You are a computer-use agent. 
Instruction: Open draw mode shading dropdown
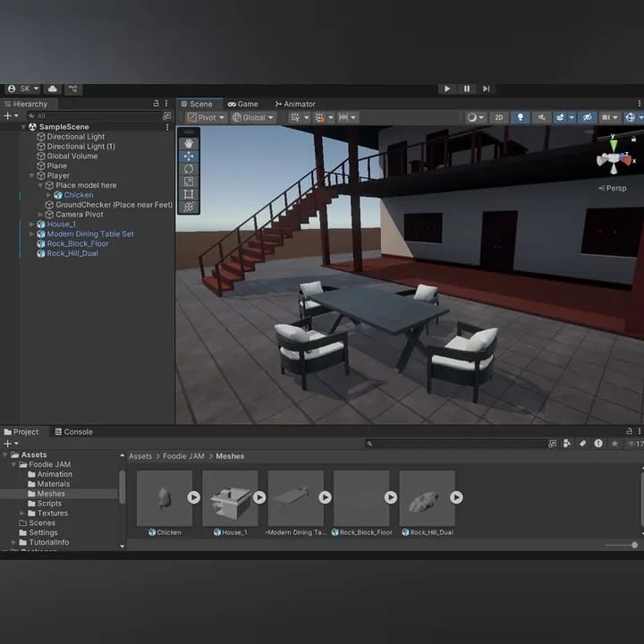click(476, 117)
